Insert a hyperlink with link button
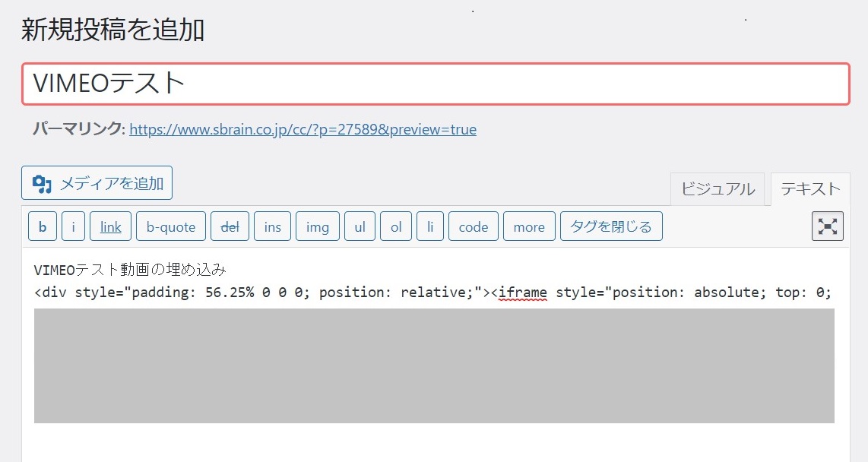This screenshot has width=868, height=462. pyautogui.click(x=111, y=226)
